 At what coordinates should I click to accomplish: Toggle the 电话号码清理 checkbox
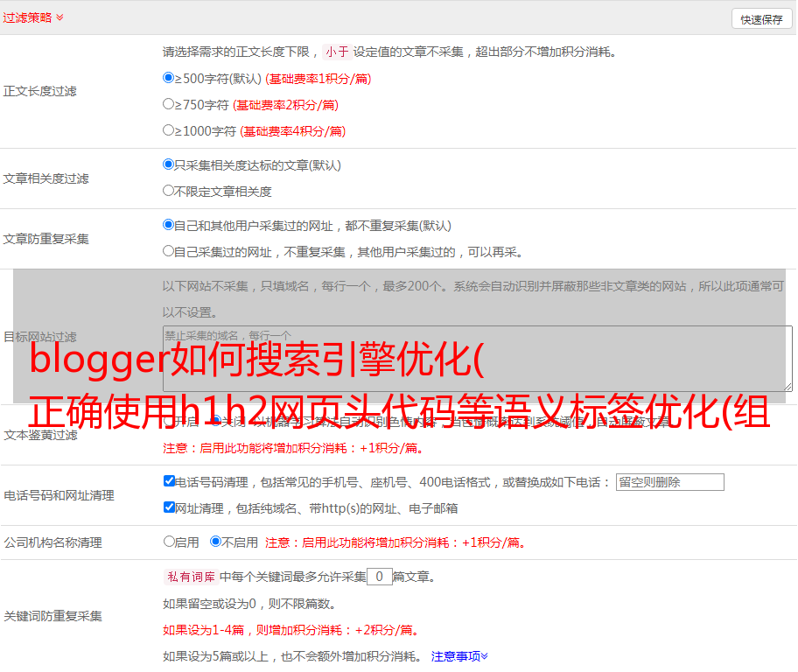pos(169,481)
